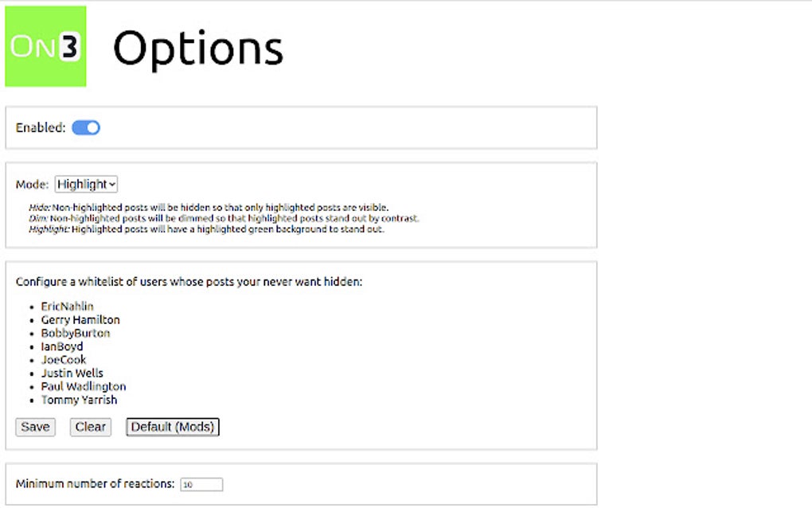Select Justin Wells in the list
This screenshot has height=508, width=812.
72,373
